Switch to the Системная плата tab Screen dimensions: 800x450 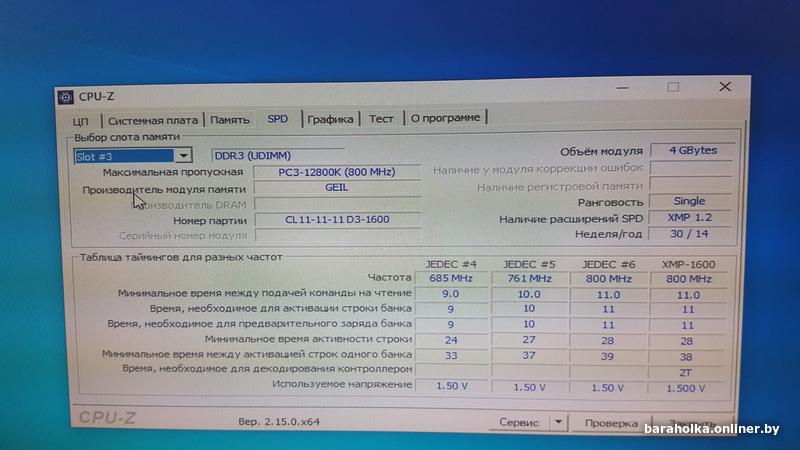click(153, 120)
